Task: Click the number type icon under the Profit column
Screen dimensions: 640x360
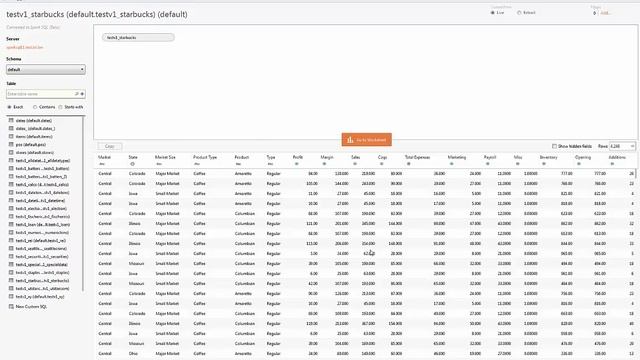Action: pos(296,164)
